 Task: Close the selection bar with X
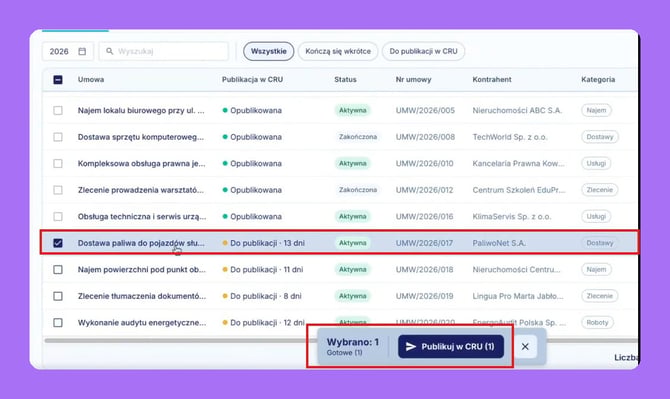[x=525, y=346]
